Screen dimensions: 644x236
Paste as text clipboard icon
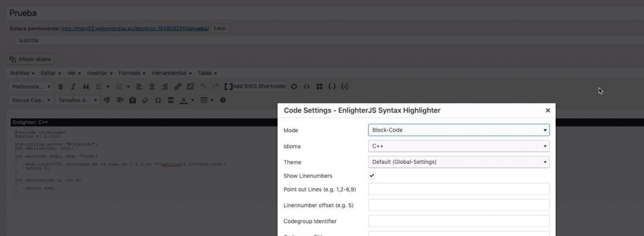(x=132, y=100)
